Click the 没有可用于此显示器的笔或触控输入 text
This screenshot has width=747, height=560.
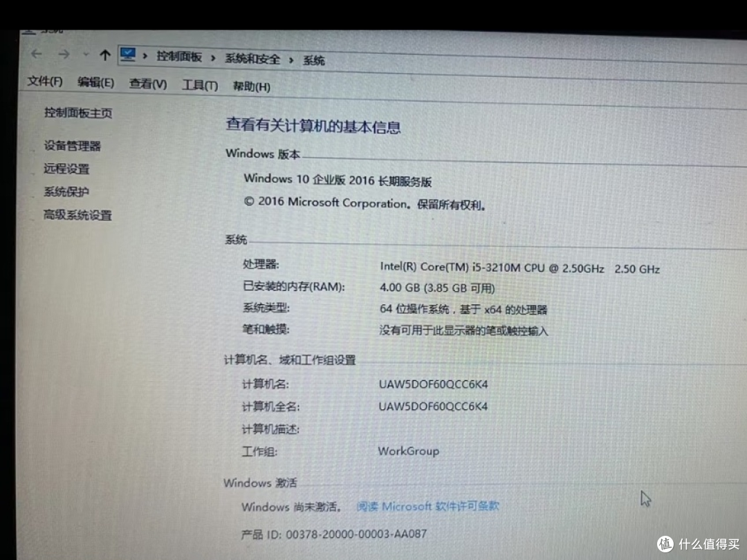coord(463,330)
